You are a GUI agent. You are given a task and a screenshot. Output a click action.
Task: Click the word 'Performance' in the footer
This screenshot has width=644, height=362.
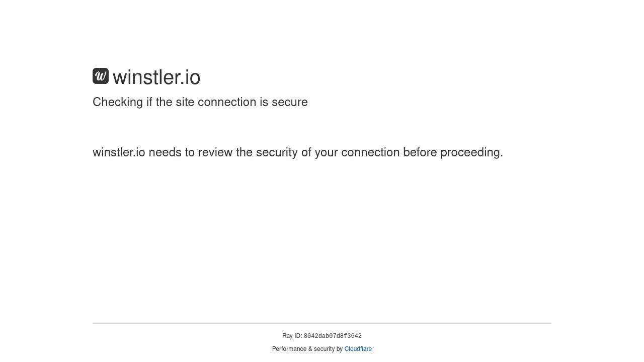coord(288,349)
